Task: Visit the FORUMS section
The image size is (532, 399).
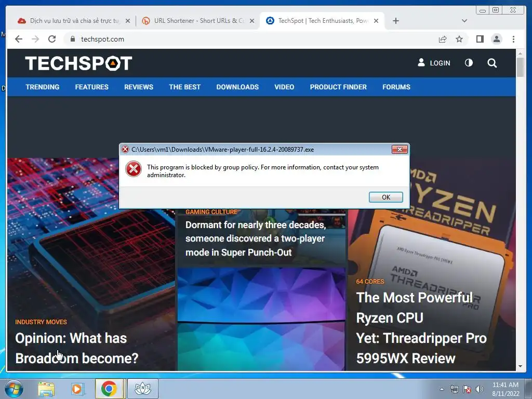Action: click(x=396, y=87)
